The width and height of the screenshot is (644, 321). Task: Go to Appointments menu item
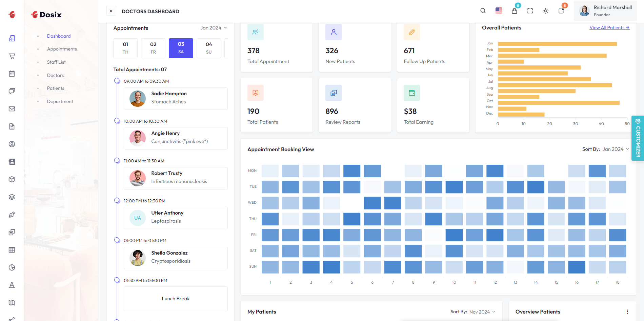[62, 49]
